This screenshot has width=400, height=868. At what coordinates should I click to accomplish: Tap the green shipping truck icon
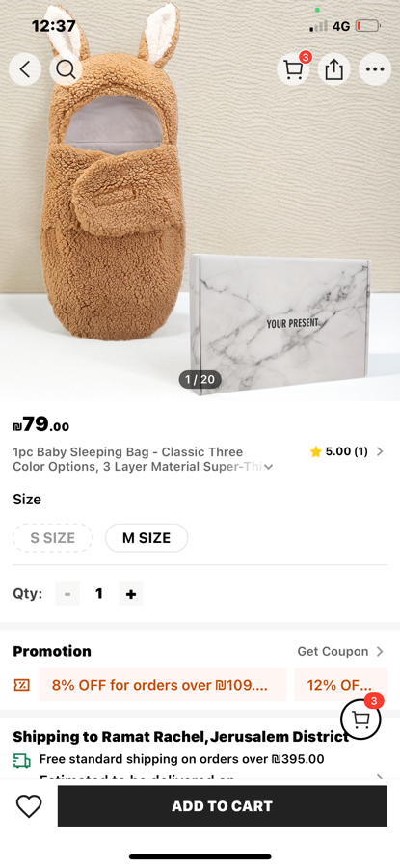(x=21, y=760)
